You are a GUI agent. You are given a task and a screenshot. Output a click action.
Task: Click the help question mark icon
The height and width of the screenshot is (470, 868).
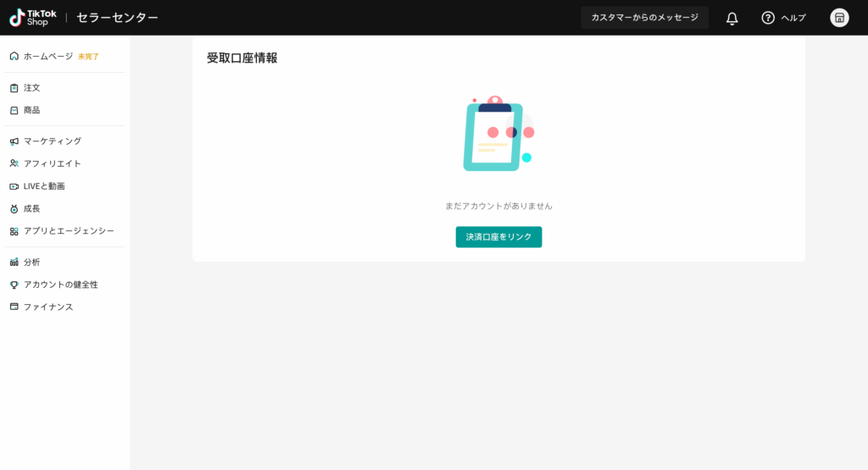[x=768, y=18]
